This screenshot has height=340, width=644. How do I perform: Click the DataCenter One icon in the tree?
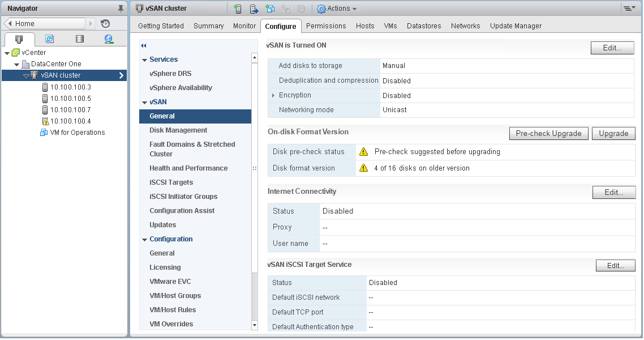point(25,63)
